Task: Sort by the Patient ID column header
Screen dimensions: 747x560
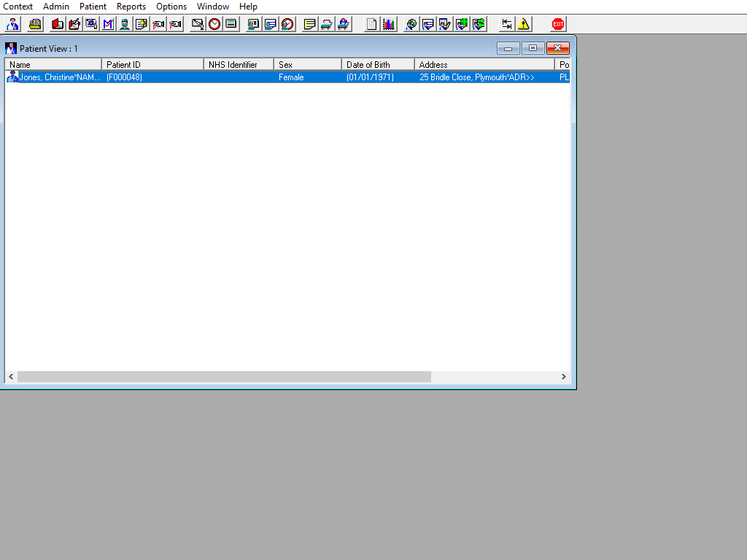Action: click(153, 65)
